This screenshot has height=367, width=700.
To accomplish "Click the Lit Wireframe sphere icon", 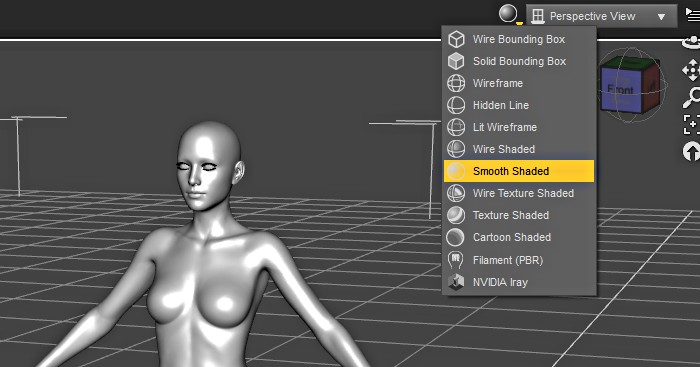I will tap(456, 127).
